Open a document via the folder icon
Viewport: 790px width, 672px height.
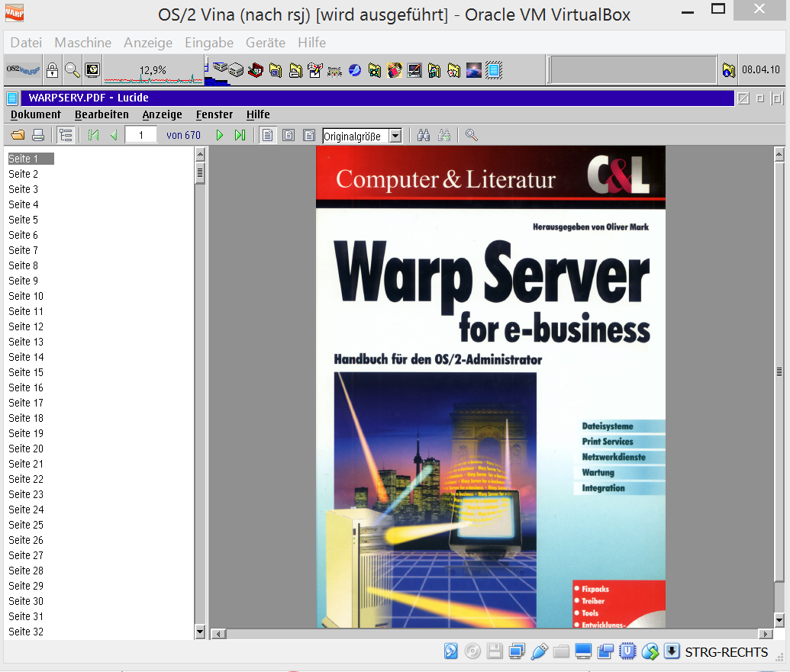coord(18,136)
